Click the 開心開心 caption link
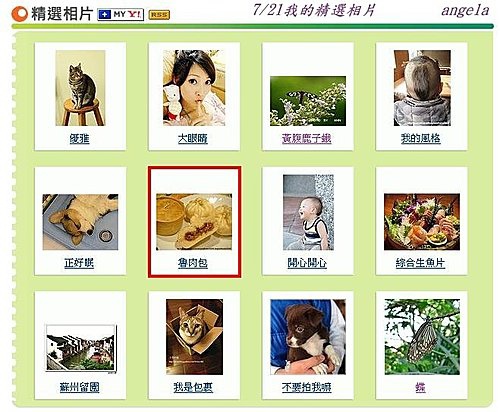The height and width of the screenshot is (412, 500). click(x=307, y=263)
